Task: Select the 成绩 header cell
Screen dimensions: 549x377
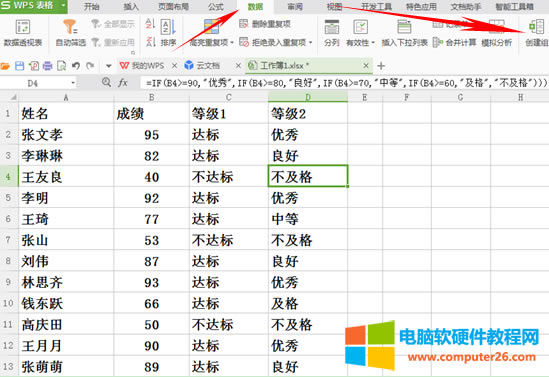Action: pos(152,113)
